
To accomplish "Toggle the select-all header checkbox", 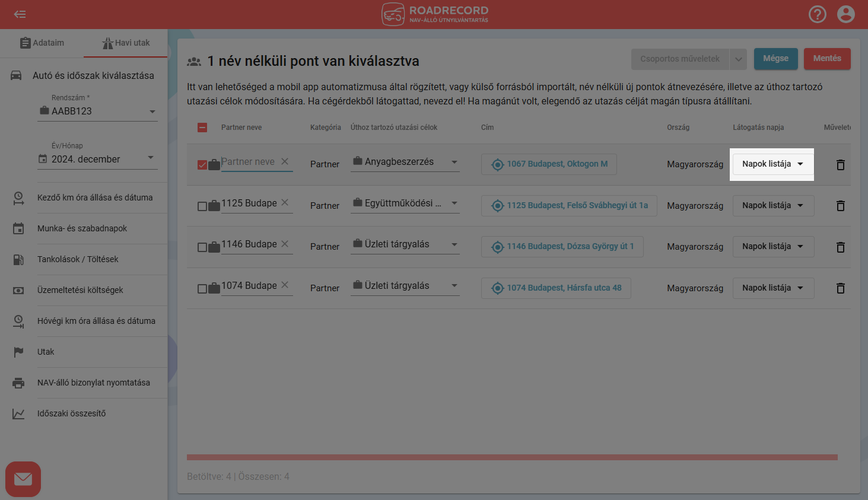I will click(x=202, y=128).
